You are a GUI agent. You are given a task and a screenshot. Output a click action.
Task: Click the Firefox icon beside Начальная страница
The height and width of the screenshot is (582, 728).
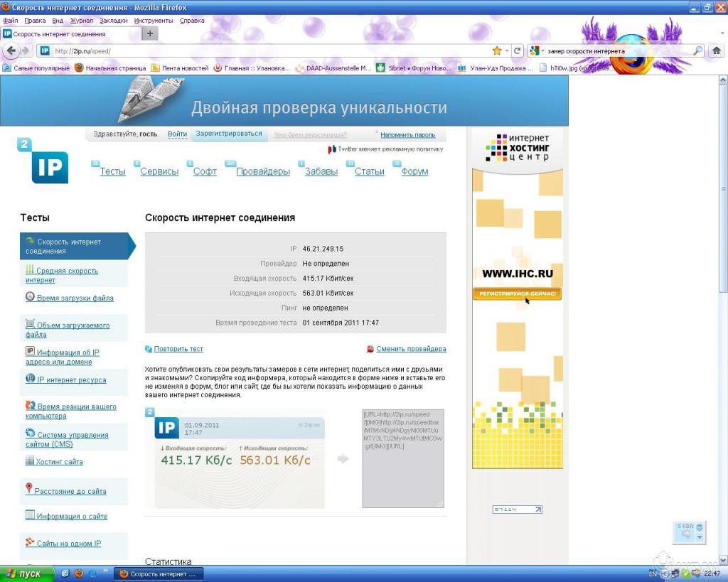(78, 68)
